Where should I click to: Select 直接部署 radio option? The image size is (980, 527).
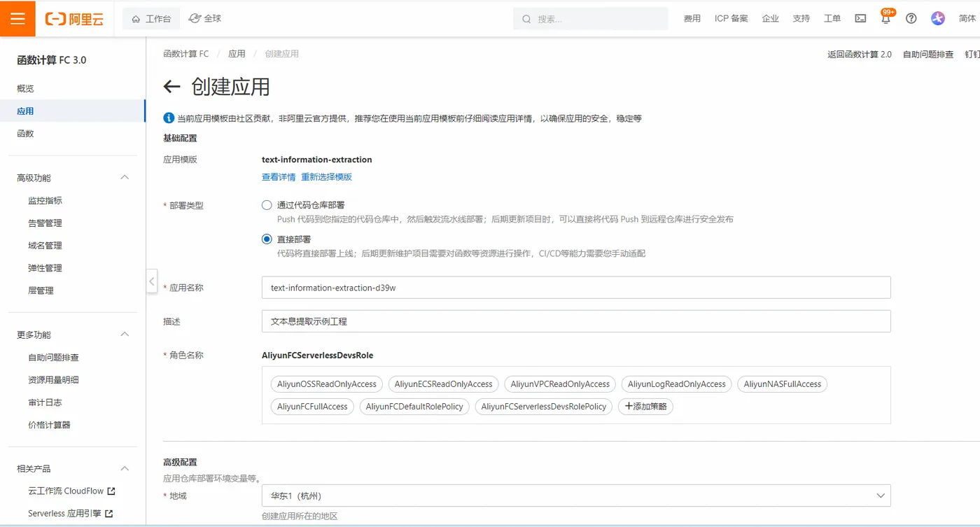[267, 239]
